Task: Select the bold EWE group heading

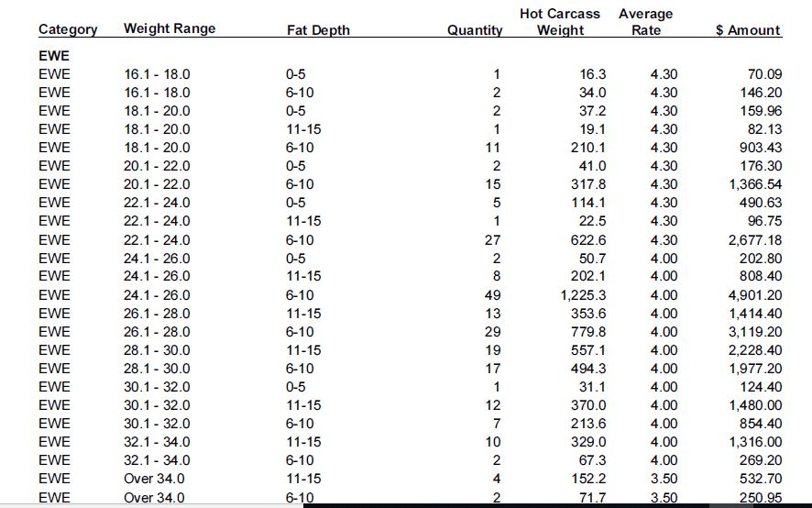Action: [x=54, y=56]
